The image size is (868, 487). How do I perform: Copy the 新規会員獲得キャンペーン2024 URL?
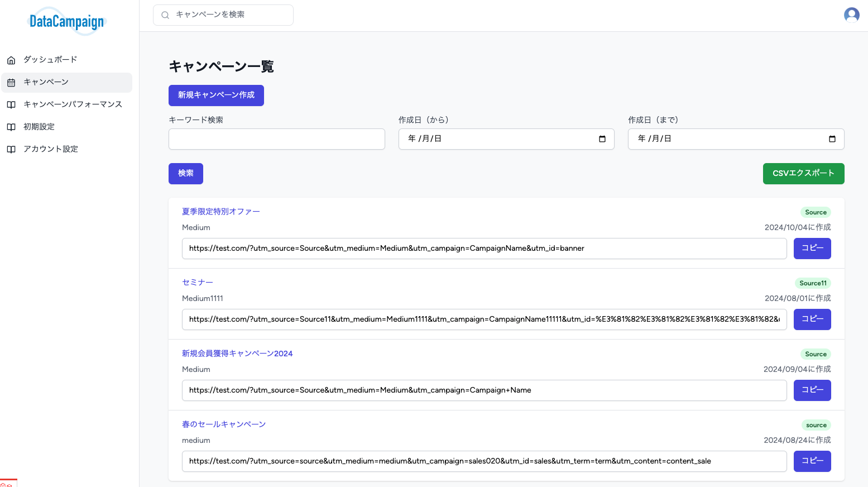click(x=812, y=390)
